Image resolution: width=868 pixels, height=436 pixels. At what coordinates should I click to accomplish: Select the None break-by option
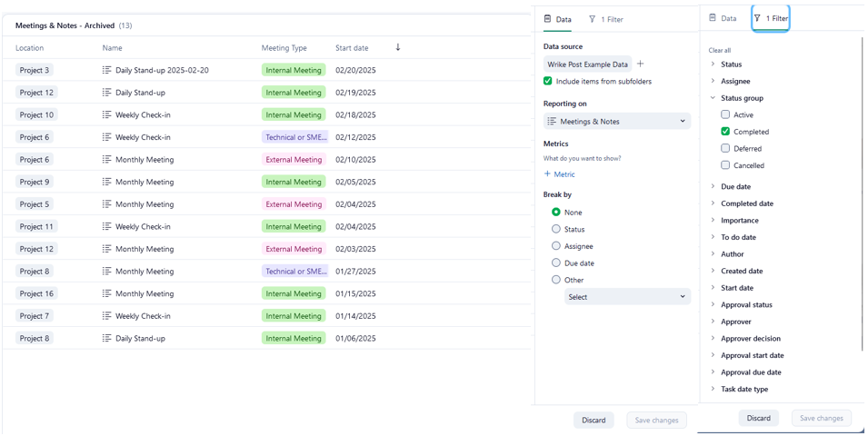point(556,213)
